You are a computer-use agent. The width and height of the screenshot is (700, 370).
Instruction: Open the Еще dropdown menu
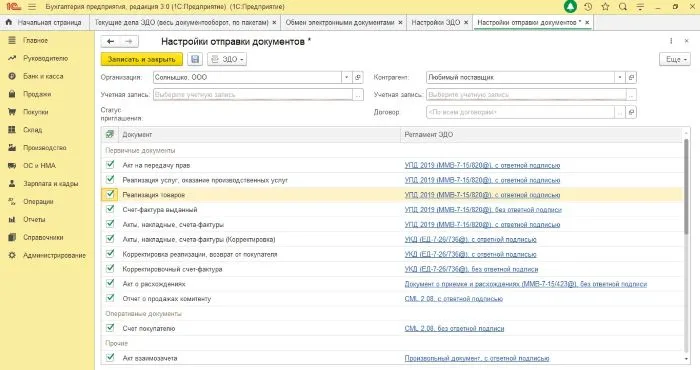(x=675, y=59)
